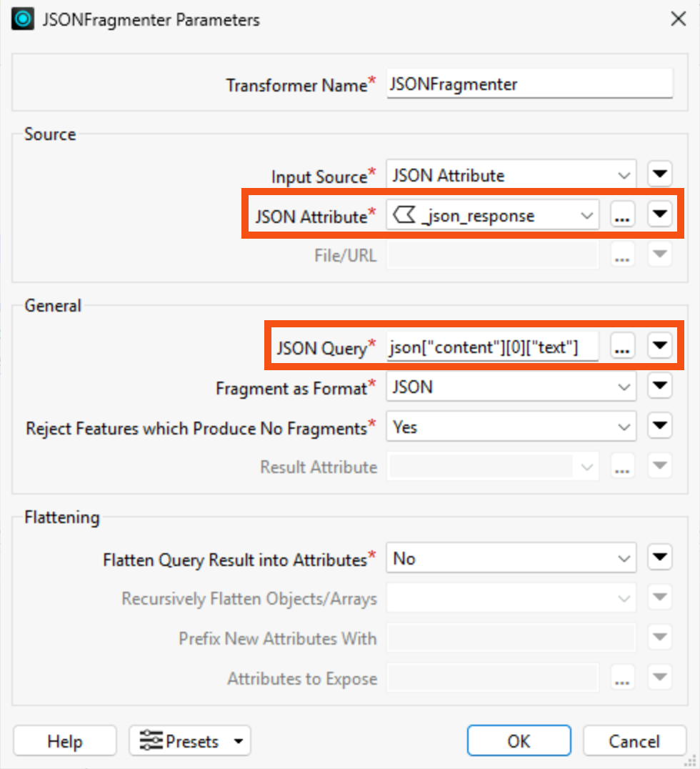Click the Cancel button
The width and height of the screenshot is (700, 769).
point(634,740)
